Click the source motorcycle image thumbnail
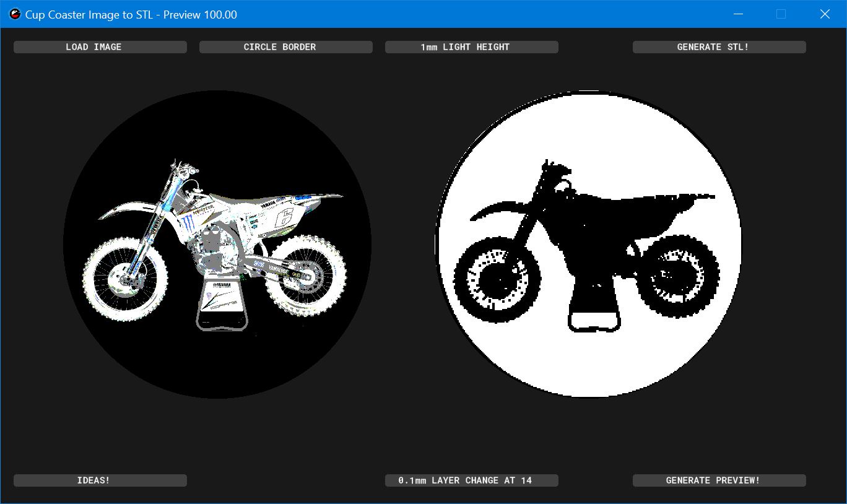This screenshot has width=847, height=504. tap(217, 245)
